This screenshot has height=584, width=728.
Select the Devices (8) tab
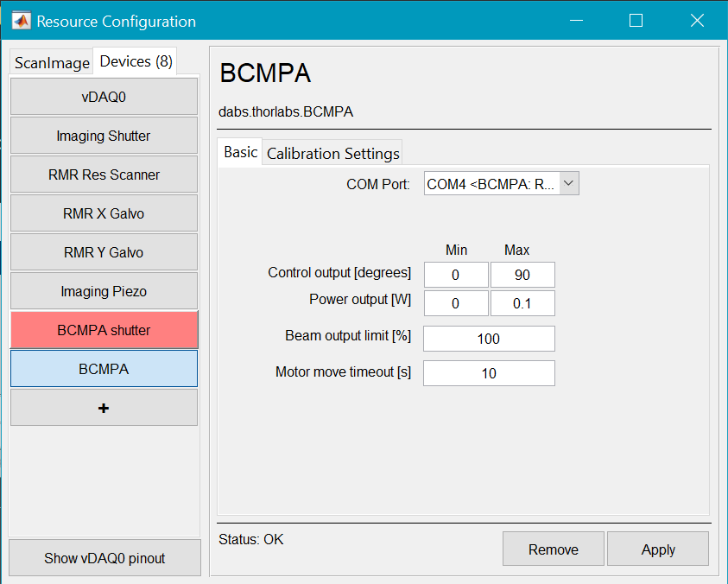point(136,61)
